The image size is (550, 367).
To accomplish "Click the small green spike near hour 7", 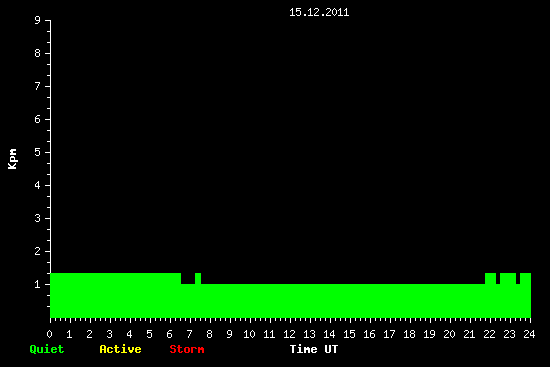I will tap(198, 279).
